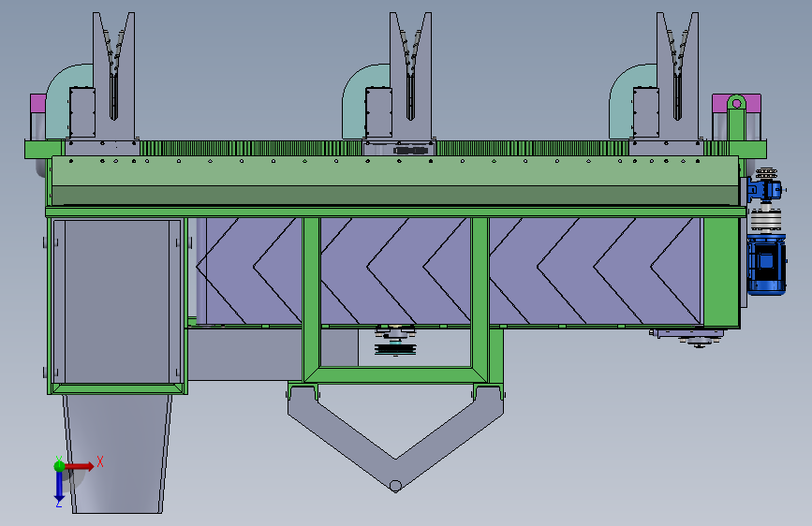Select the middle V-shaped guide bracket
Image resolution: width=812 pixels, height=526 pixels.
tap(410, 78)
